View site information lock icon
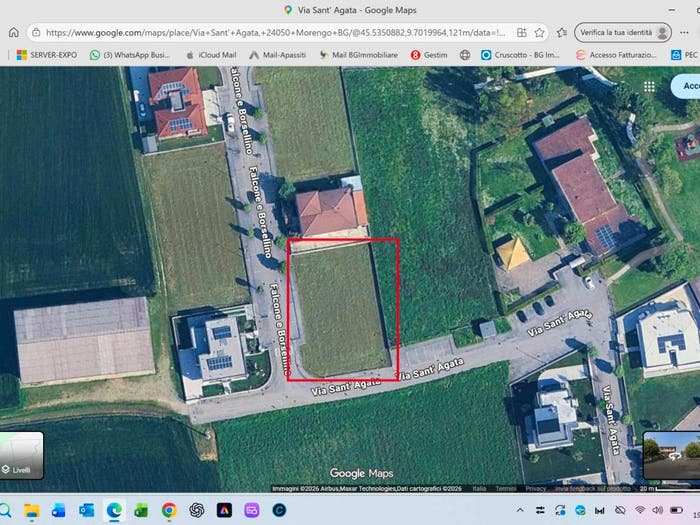 (x=36, y=33)
